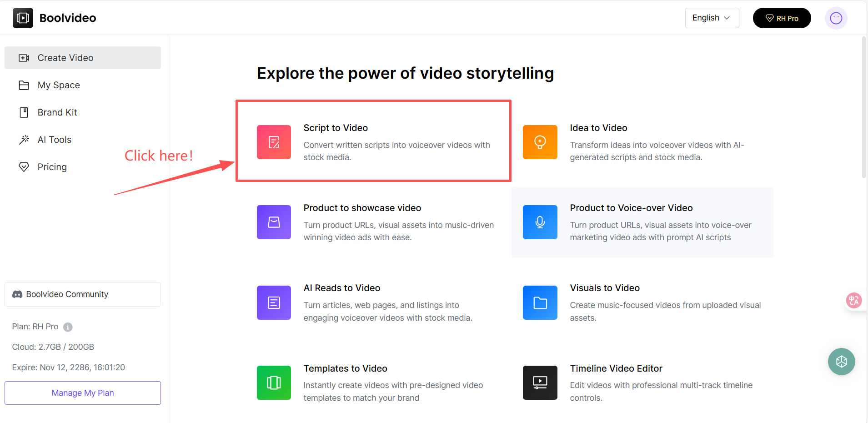
Task: Open the AI Reads to Video icon
Action: (274, 302)
